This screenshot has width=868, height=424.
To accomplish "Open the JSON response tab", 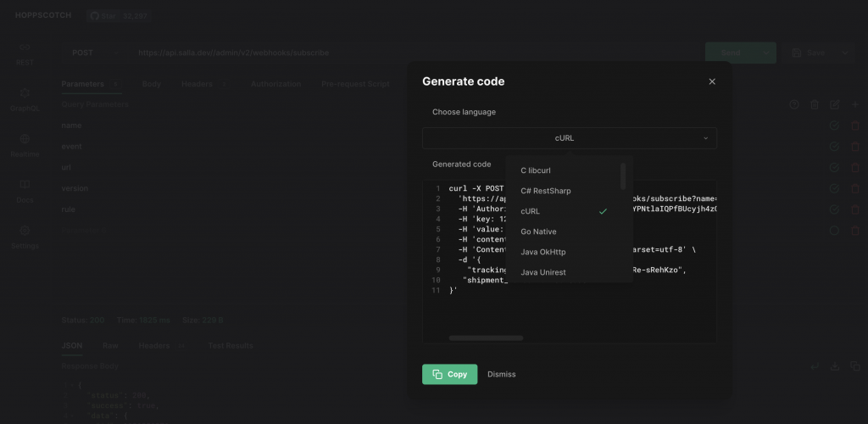I will point(72,346).
